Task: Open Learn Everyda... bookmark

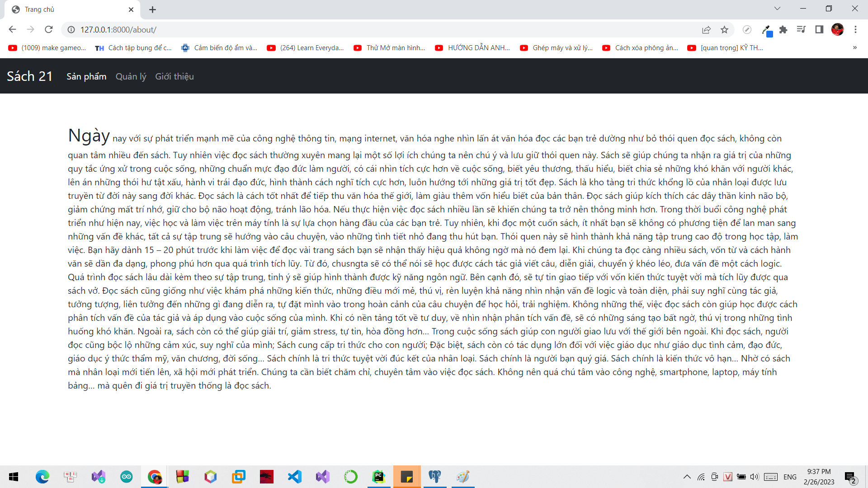Action: 305,48
